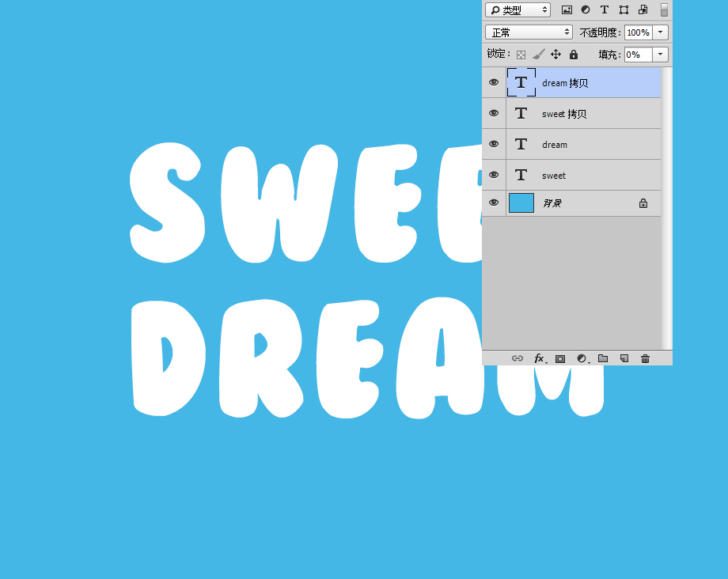Filter for type layers icon
This screenshot has width=728, height=579.
(x=604, y=9)
